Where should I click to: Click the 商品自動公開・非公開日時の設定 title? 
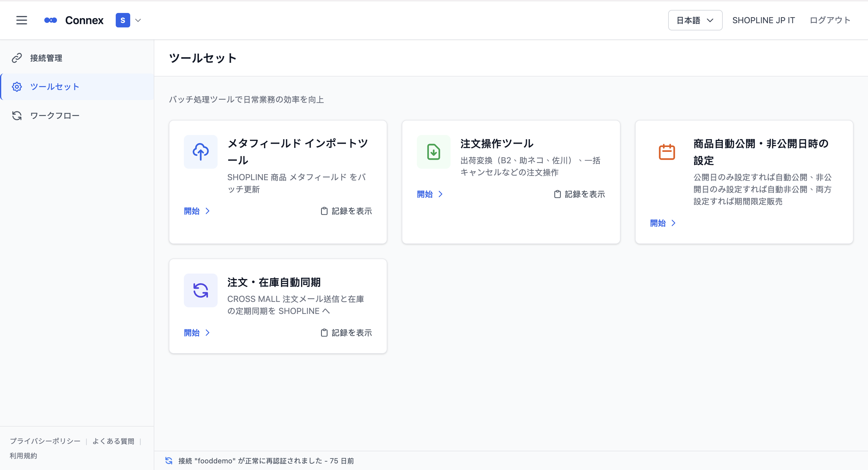(x=761, y=152)
